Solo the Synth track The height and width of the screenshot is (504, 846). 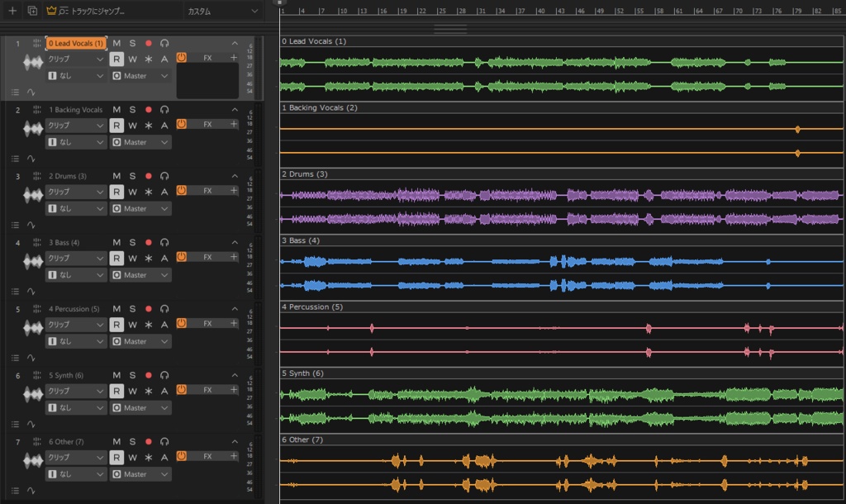(x=132, y=375)
